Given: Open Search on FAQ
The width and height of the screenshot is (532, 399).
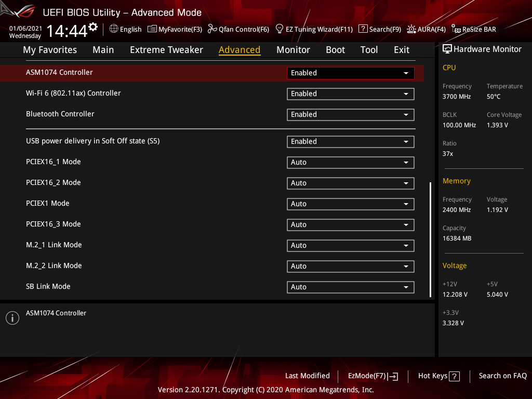Looking at the screenshot, I should point(503,376).
